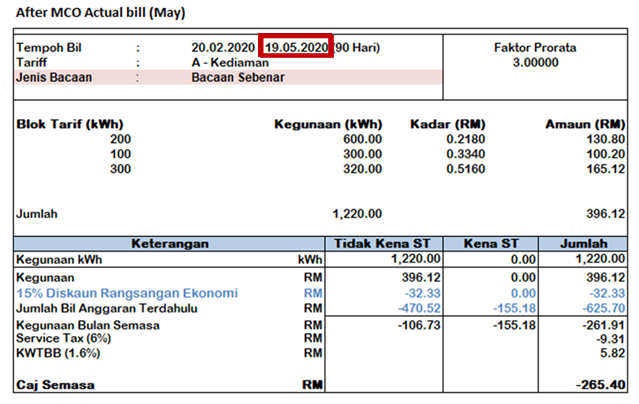Click usage value "300.00"
This screenshot has width=639, height=404.
362,154
